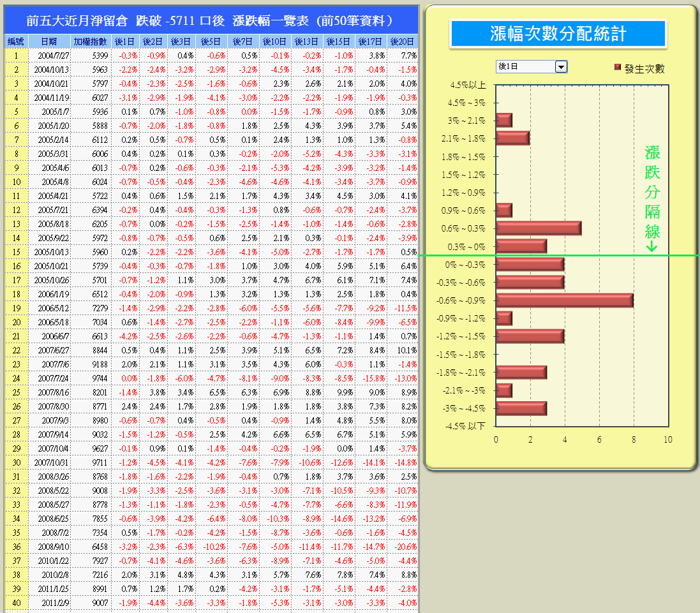
Task: Select the 後2日 column header
Action: [153, 41]
